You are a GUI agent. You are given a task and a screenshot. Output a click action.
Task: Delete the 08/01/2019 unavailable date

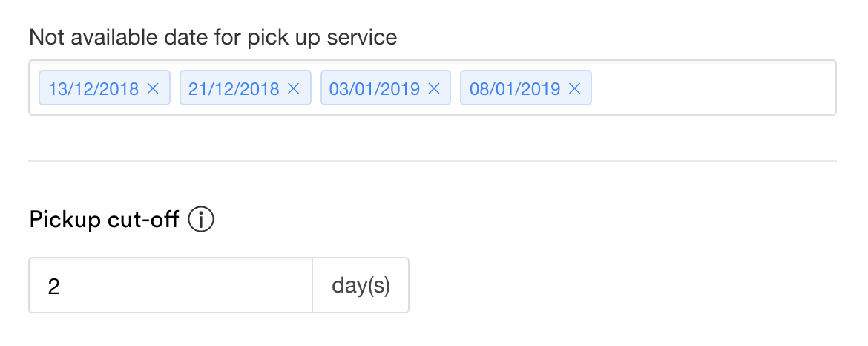575,88
